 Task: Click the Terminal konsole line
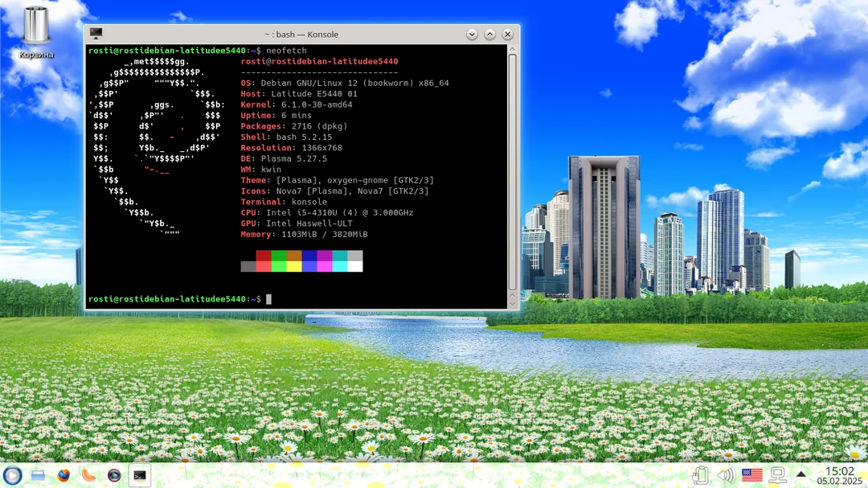point(284,202)
